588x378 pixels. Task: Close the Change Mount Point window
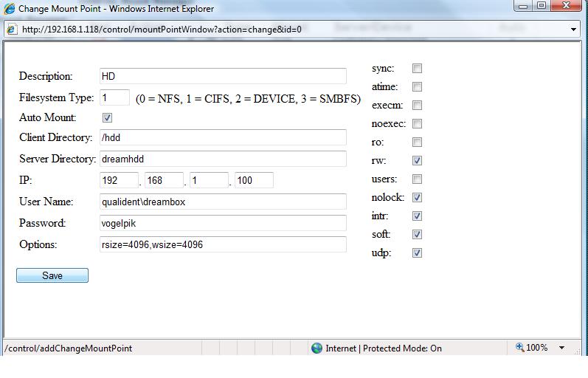(567, 6)
